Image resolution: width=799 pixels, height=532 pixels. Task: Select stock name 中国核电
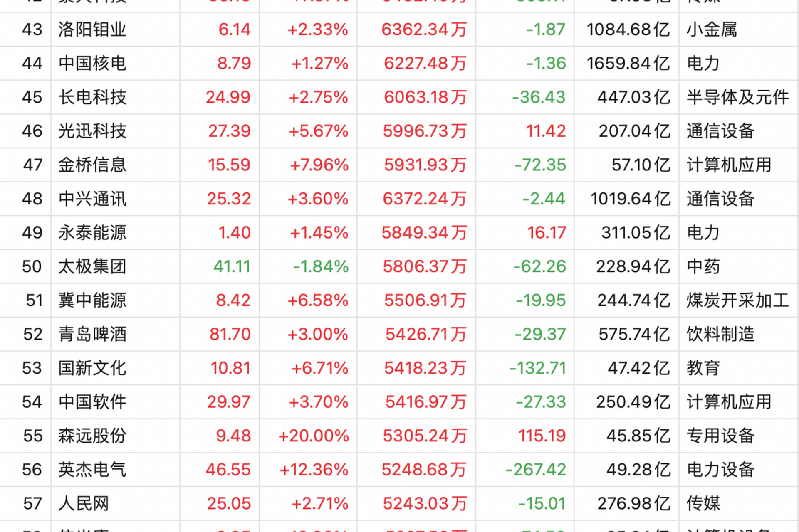92,63
